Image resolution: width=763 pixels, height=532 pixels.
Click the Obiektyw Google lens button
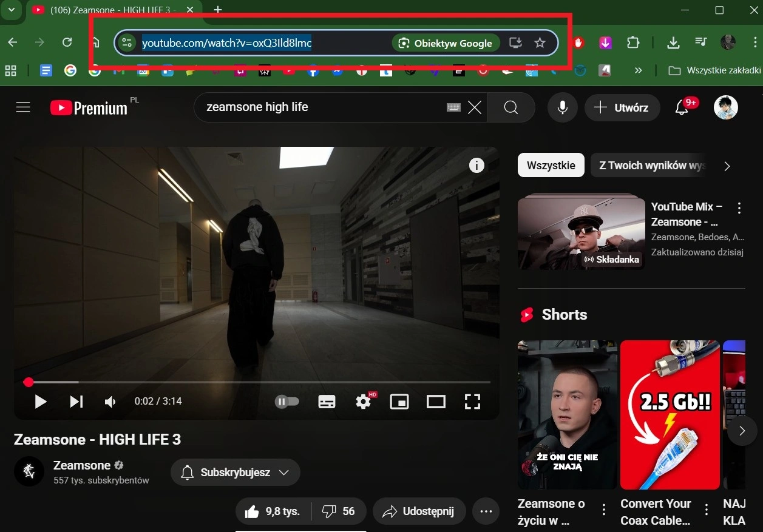(x=446, y=43)
